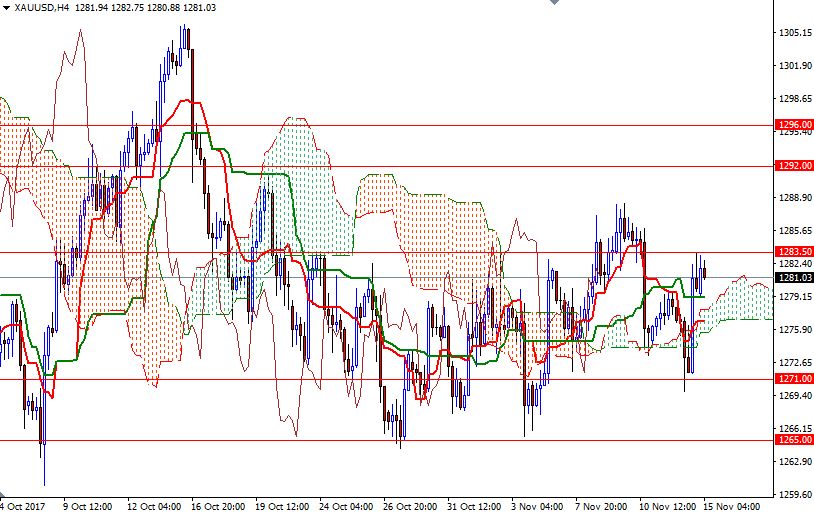Image resolution: width=814 pixels, height=514 pixels.
Task: Click the 26 Oct 20:00 time label
Action: click(x=408, y=506)
